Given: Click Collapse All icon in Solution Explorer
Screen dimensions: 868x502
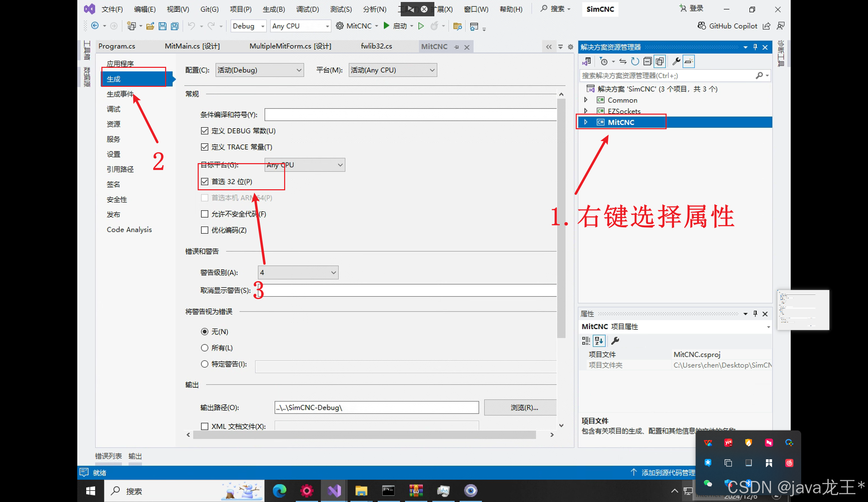Looking at the screenshot, I should [x=647, y=61].
